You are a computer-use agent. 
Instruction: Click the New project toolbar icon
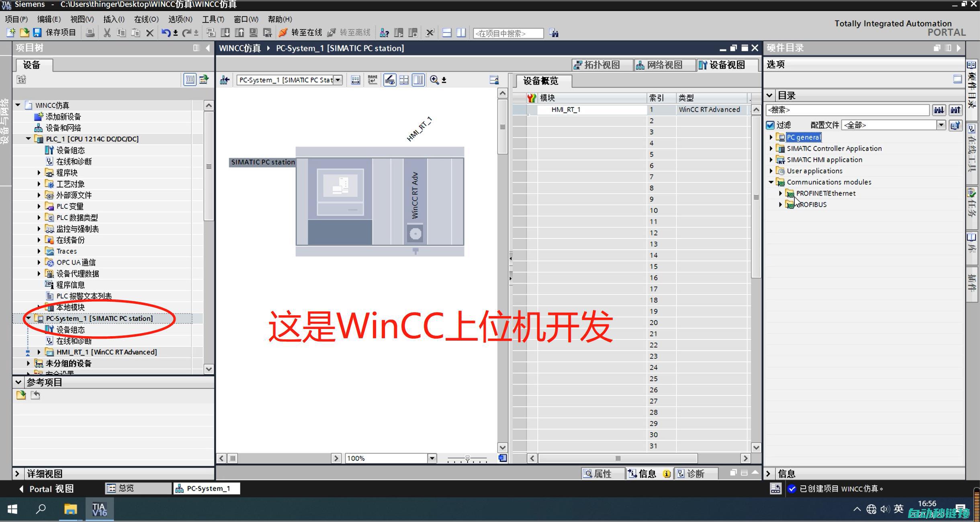tap(11, 33)
